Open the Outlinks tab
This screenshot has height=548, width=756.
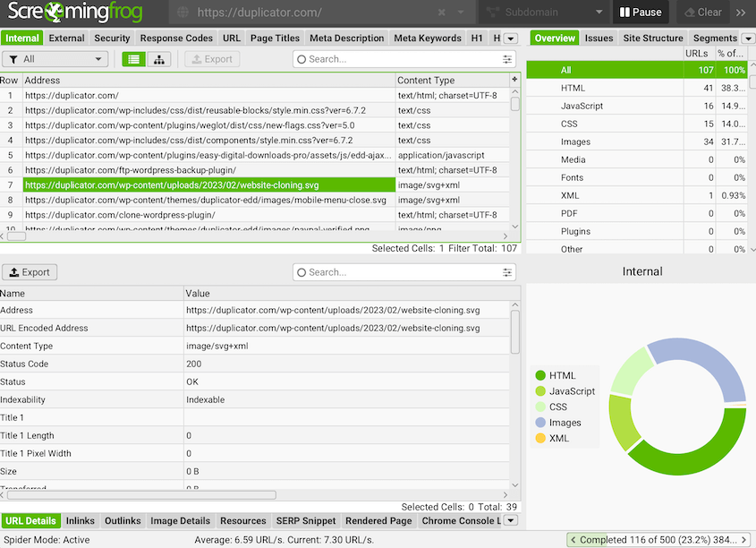pos(123,521)
